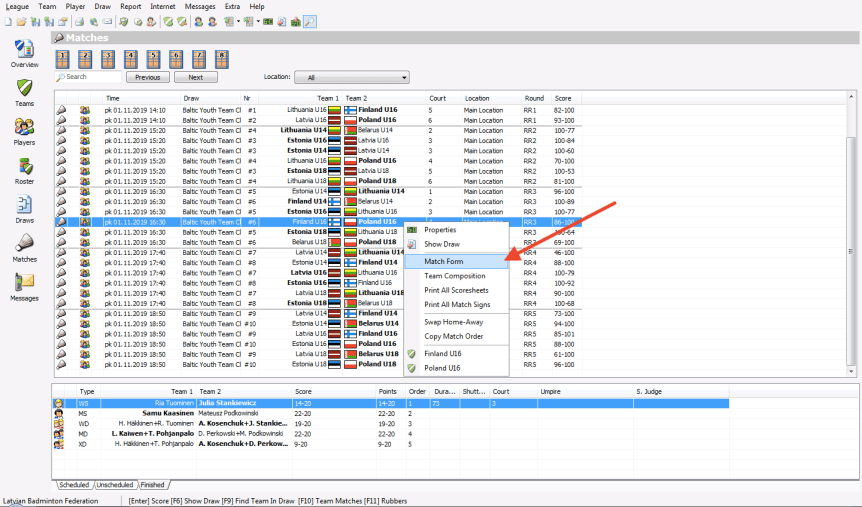This screenshot has width=862, height=507.
Task: Choose Finland U16 in context menu
Action: click(456, 354)
